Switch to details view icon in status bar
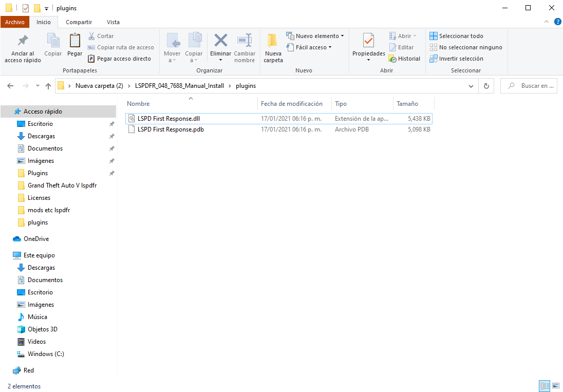This screenshot has height=392, width=563. pyautogui.click(x=545, y=386)
